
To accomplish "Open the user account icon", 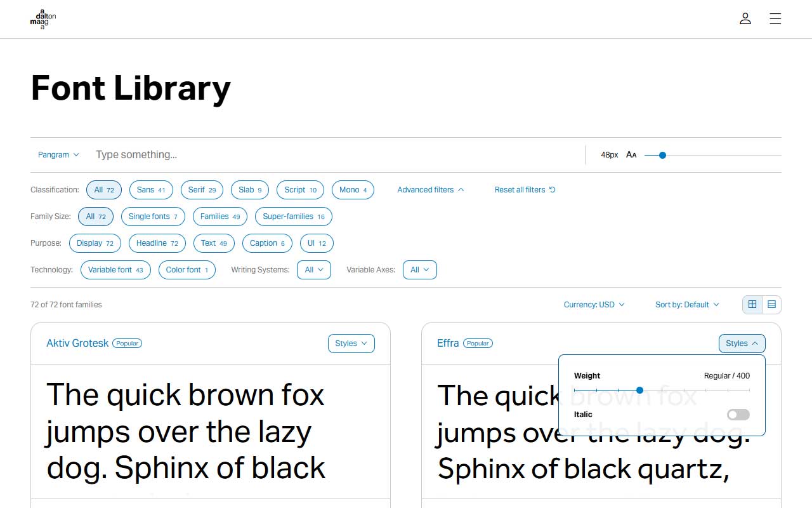I will coord(745,18).
